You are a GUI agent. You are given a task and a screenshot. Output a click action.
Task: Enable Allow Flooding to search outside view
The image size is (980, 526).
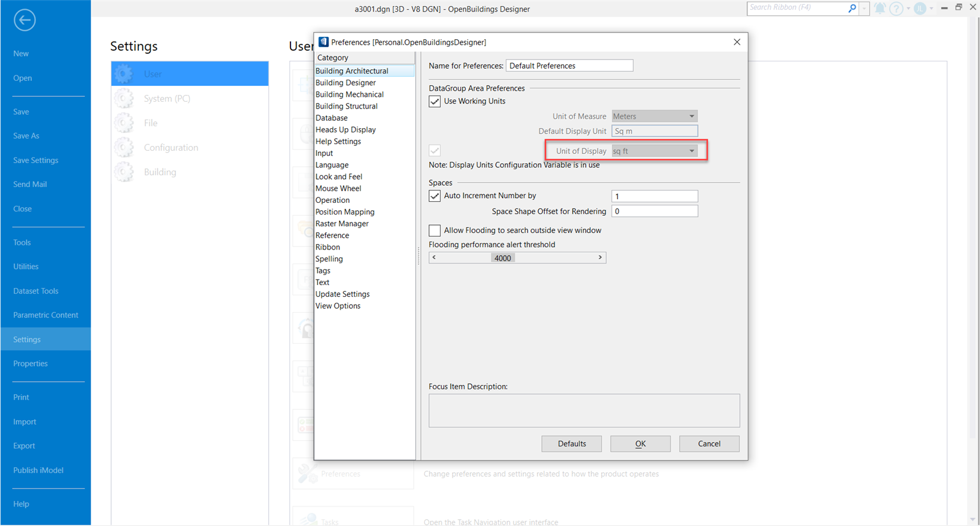(435, 231)
